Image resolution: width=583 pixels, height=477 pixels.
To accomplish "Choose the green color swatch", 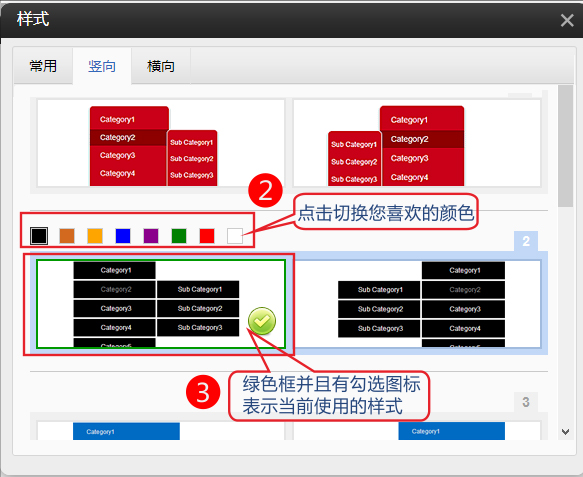I will click(179, 236).
